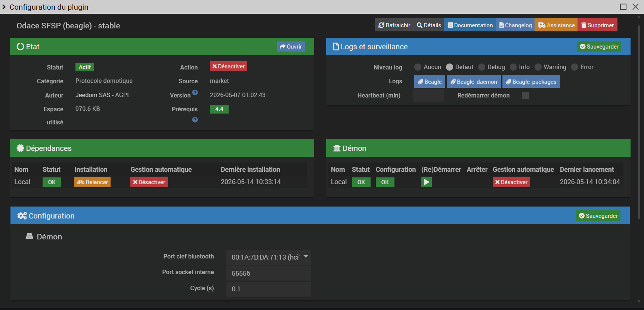Click the version date 2026-05-07 01:02:43
Viewport: 644px width, 310px height.
[x=238, y=95]
